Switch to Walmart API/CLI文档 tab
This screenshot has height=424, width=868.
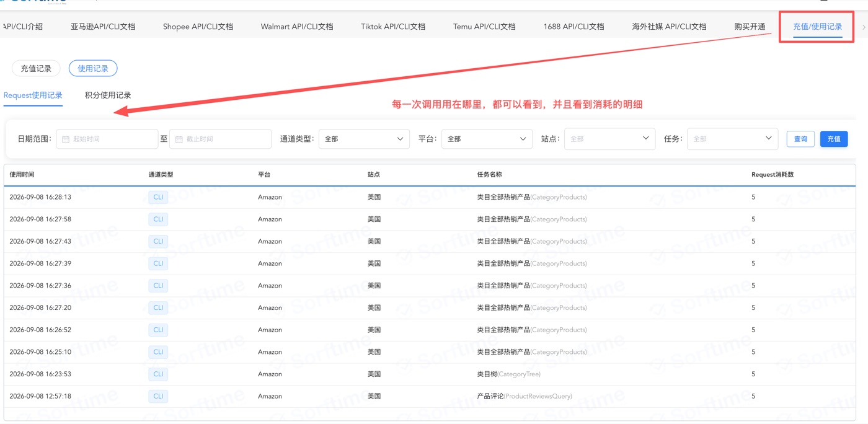coord(297,27)
